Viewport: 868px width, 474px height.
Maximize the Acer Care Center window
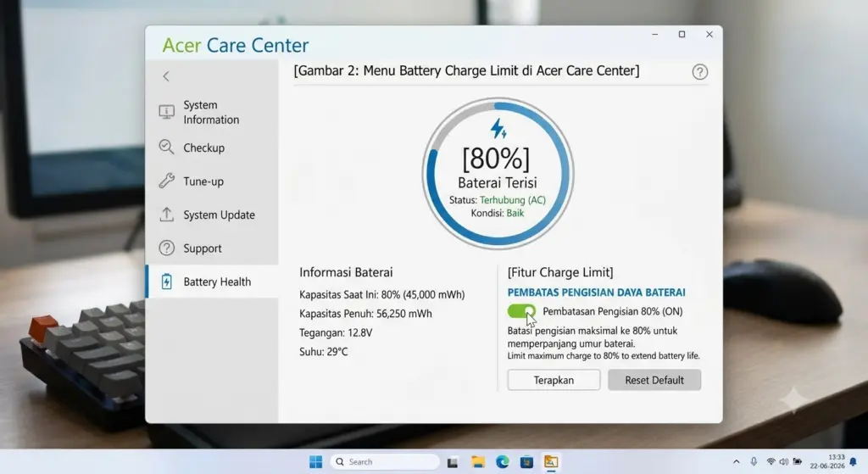point(682,34)
